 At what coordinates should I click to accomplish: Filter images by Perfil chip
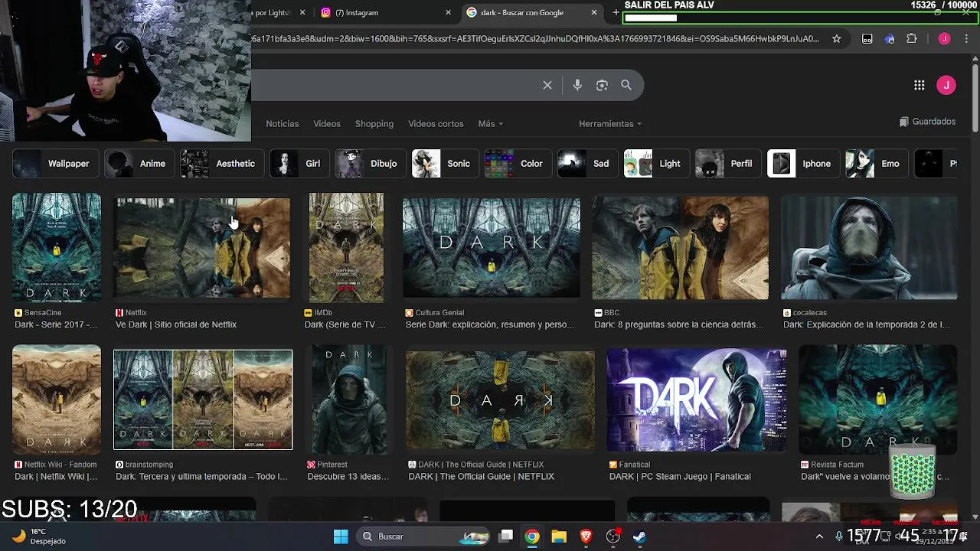pyautogui.click(x=728, y=164)
